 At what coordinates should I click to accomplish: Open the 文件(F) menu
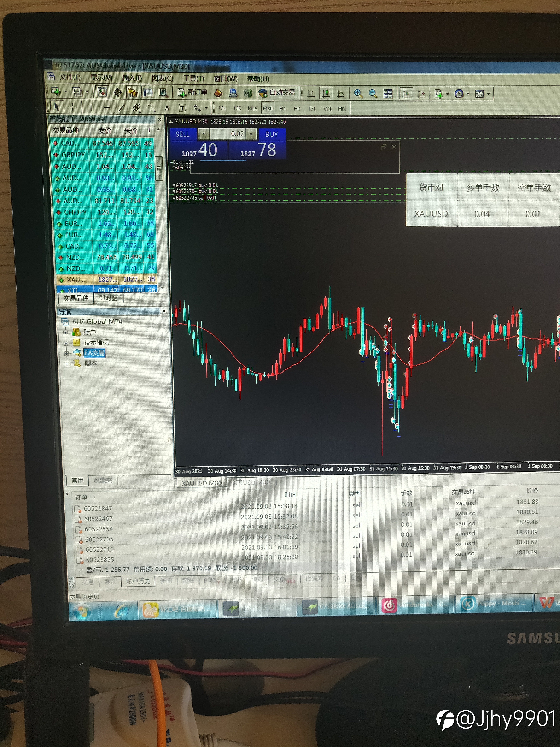point(70,77)
